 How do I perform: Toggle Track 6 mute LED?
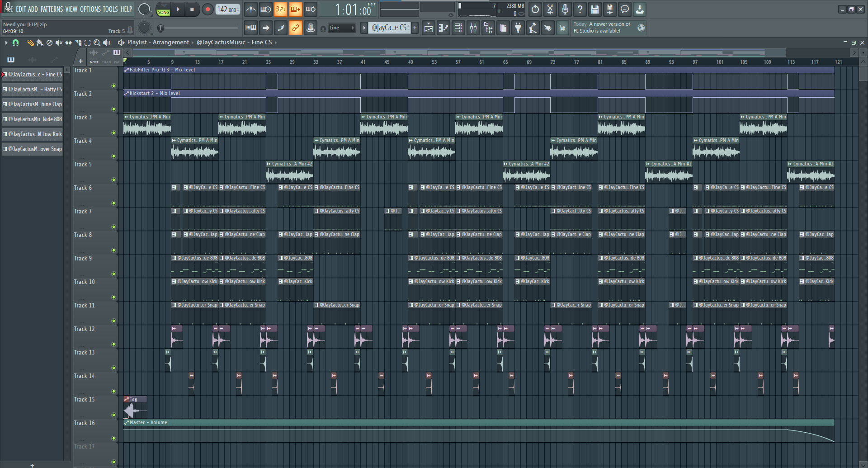pos(114,203)
